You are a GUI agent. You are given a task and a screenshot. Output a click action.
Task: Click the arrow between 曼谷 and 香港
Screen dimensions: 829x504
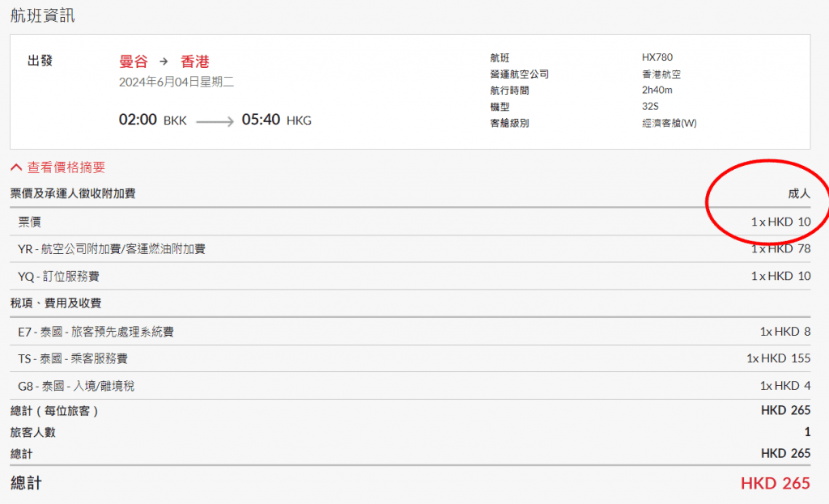[x=164, y=61]
